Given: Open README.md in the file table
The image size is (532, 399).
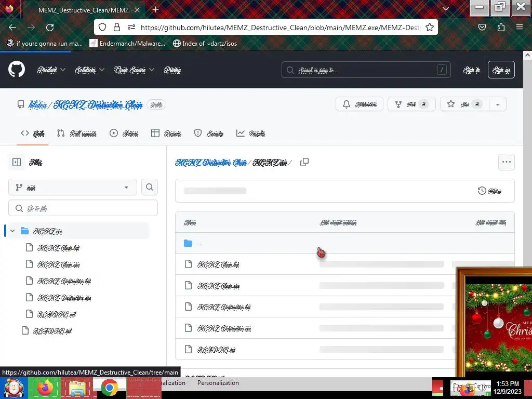Looking at the screenshot, I should pyautogui.click(x=217, y=350).
